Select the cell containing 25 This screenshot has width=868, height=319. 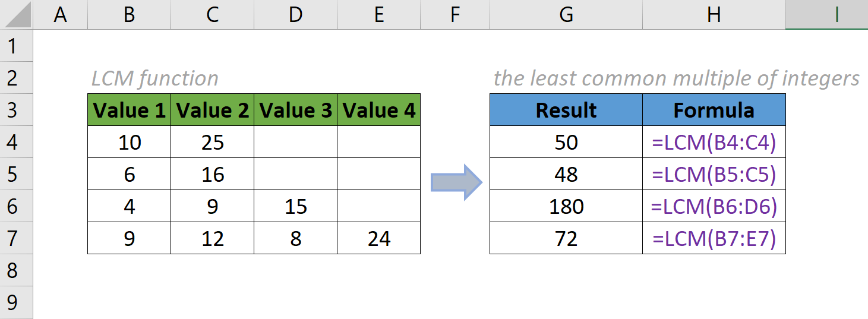pyautogui.click(x=212, y=143)
